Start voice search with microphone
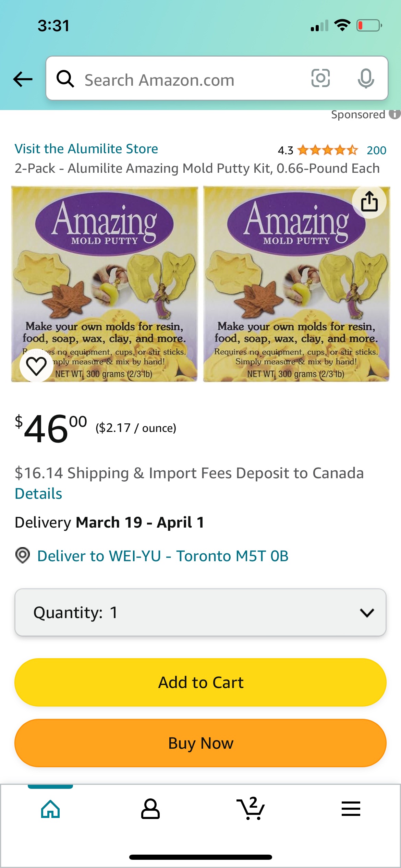This screenshot has width=401, height=868. coord(366,79)
